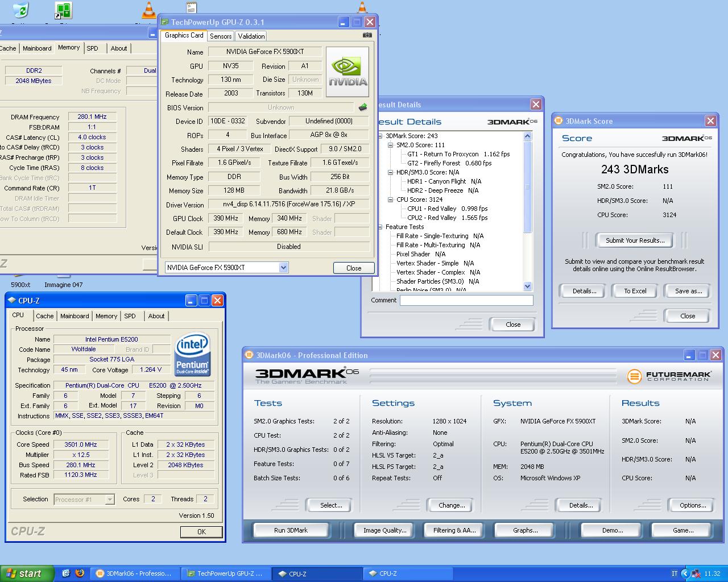Click OK in the CPU-Z window
Image resolution: width=728 pixels, height=582 pixels.
tap(201, 532)
